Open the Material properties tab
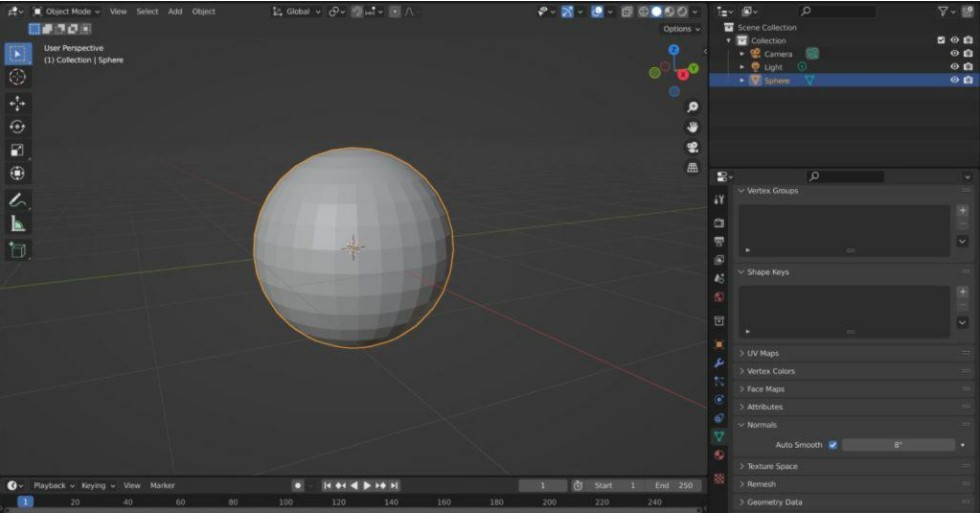This screenshot has height=513, width=980. pos(719,455)
